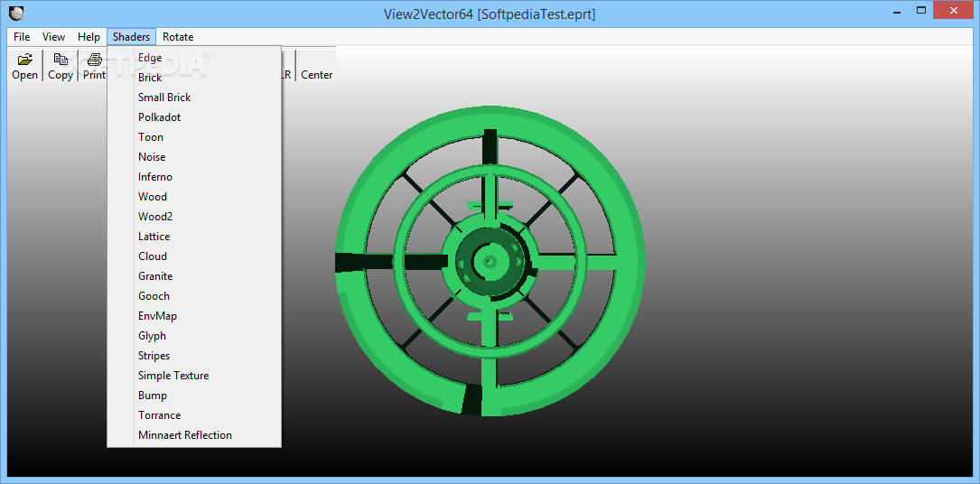980x484 pixels.
Task: Apply the Wood shader
Action: coord(194,197)
